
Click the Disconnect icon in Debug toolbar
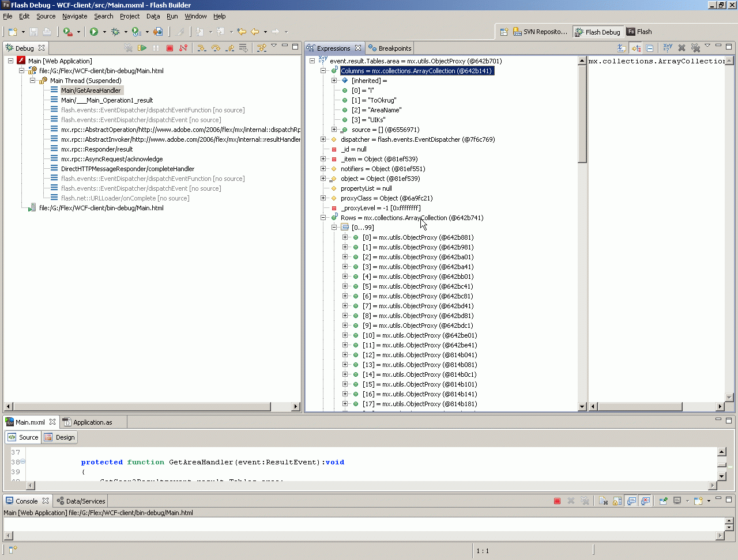coord(183,48)
